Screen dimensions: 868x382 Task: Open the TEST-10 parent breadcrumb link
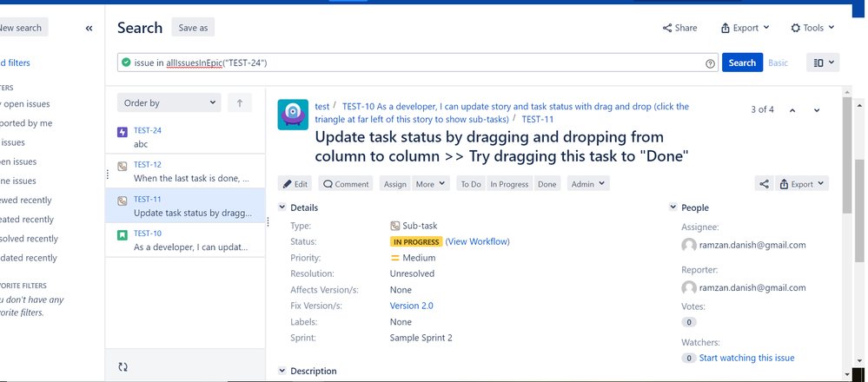coord(502,113)
